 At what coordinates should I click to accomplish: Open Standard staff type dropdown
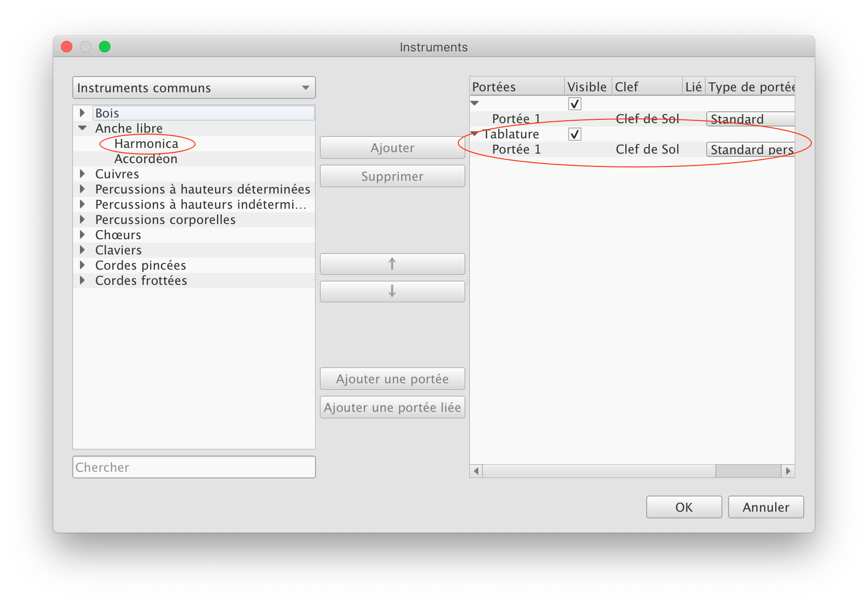pyautogui.click(x=750, y=119)
